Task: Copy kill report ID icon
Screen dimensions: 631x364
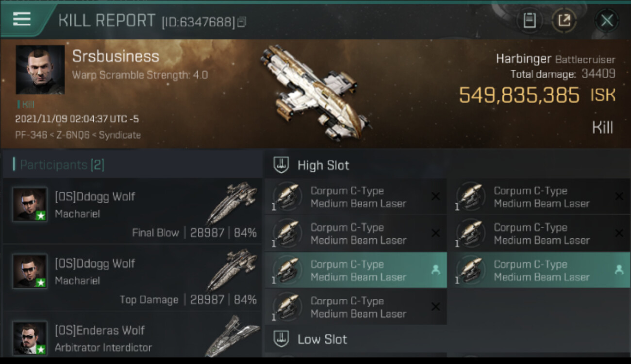Action: click(242, 22)
